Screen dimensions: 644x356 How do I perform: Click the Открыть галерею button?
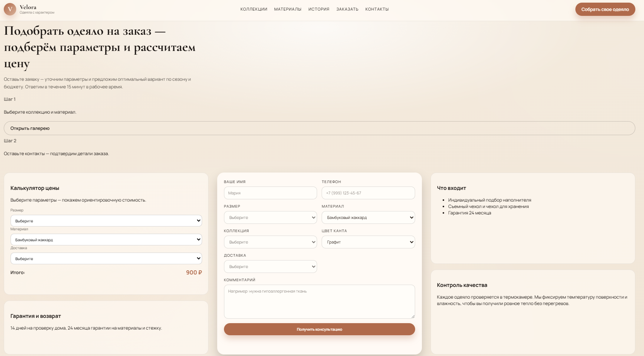[x=319, y=128]
